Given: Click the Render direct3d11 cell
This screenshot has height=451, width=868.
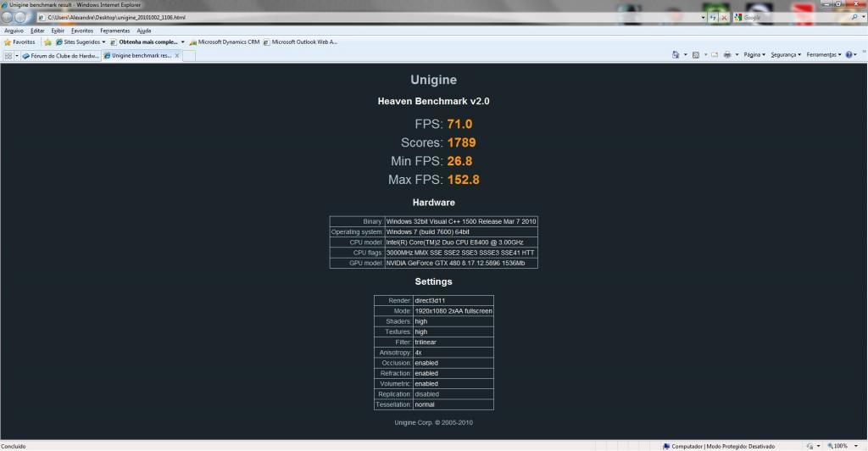Looking at the screenshot, I should (453, 300).
